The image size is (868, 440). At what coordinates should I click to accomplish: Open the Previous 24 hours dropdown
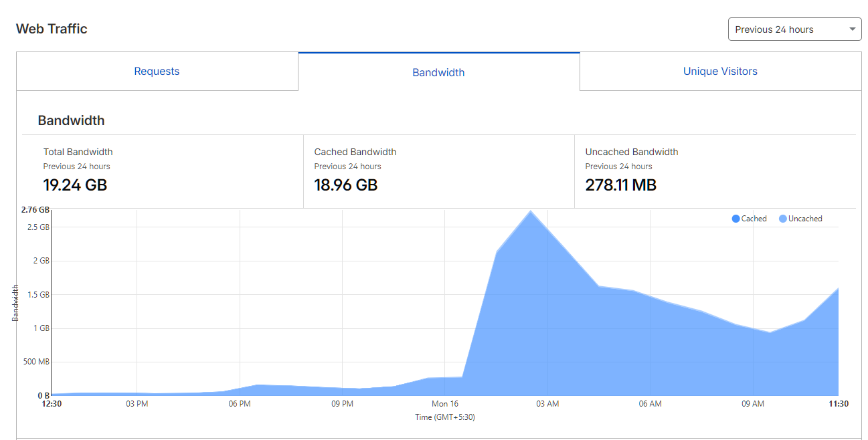click(794, 29)
